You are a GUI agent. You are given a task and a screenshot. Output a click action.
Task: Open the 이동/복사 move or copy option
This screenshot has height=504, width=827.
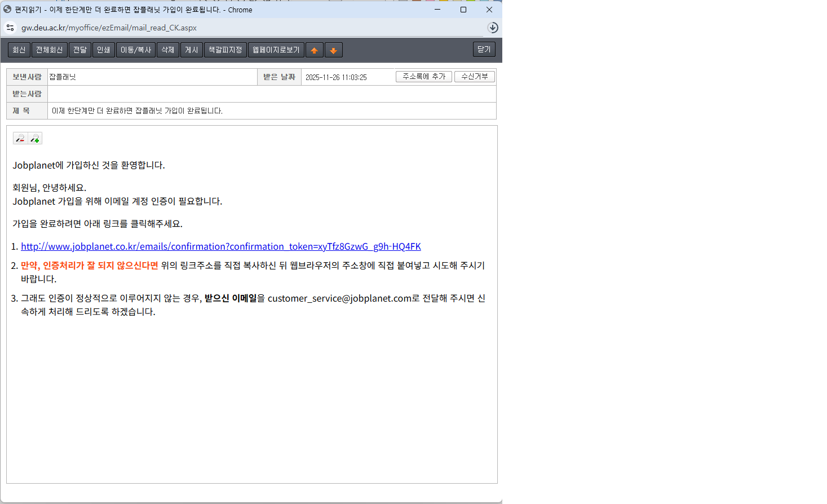[x=136, y=50]
